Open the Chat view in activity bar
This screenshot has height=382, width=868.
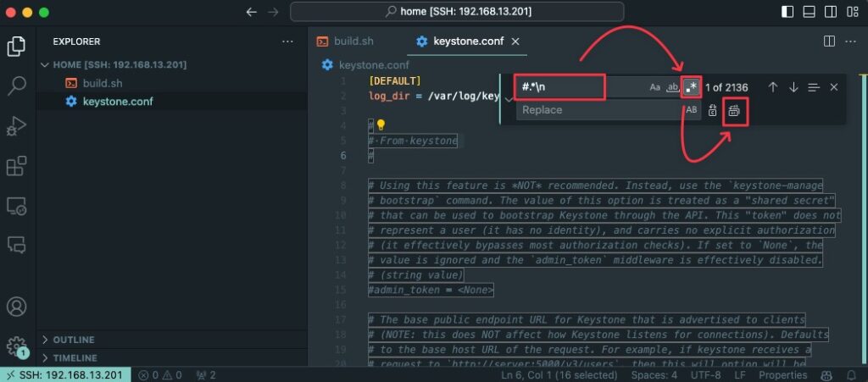point(17,244)
